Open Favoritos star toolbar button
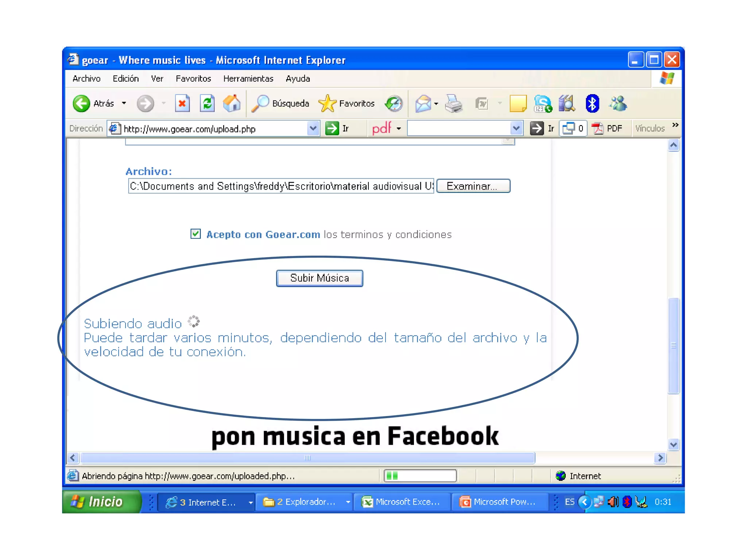Image resolution: width=747 pixels, height=560 pixels. pyautogui.click(x=346, y=104)
